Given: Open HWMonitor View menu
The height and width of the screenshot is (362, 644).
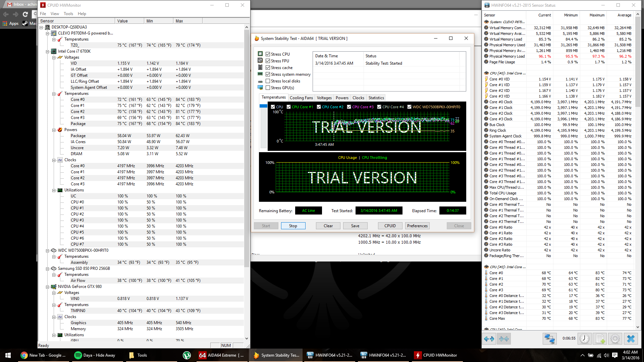Looking at the screenshot, I should click(x=55, y=14).
